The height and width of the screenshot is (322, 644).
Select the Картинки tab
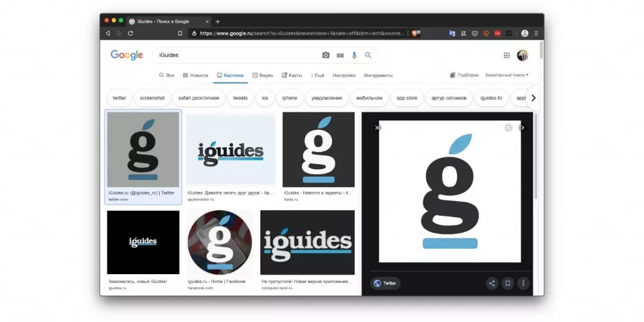(x=230, y=75)
